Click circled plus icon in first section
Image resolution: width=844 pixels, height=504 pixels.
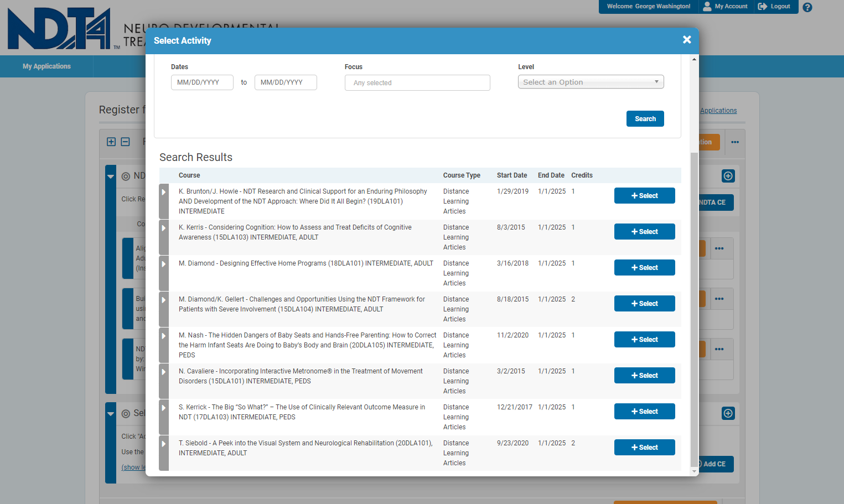[x=728, y=176]
